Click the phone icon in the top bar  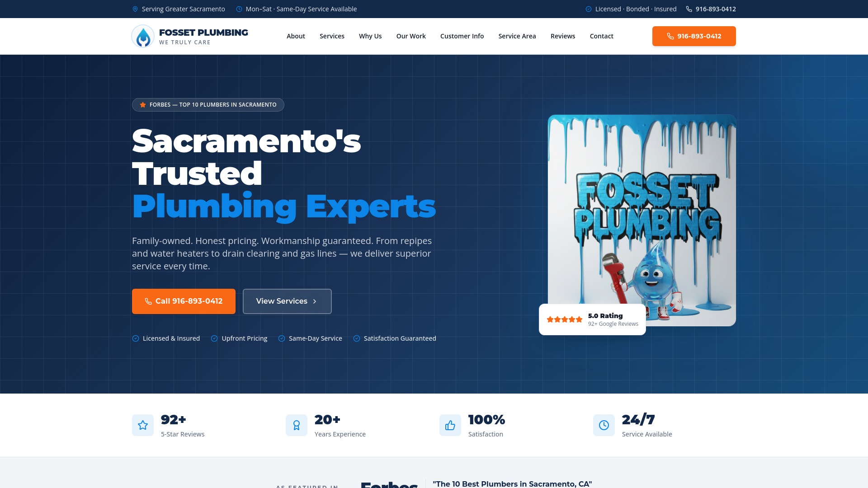pyautogui.click(x=689, y=9)
